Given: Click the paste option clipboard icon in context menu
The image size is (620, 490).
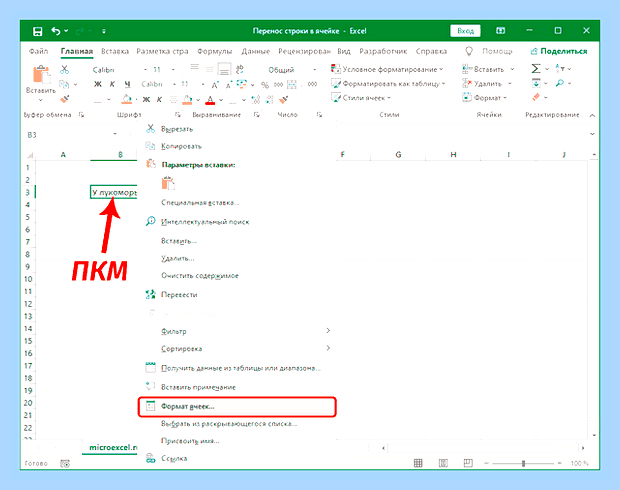Looking at the screenshot, I should click(x=168, y=183).
